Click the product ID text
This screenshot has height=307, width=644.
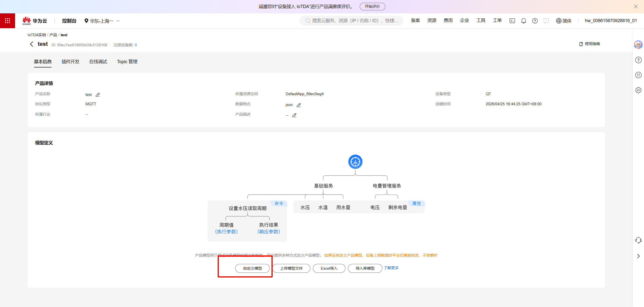(x=79, y=45)
